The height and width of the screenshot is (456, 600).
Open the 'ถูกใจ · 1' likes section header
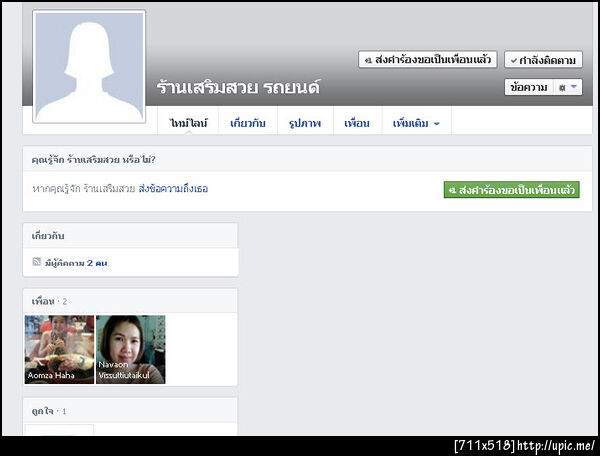[49, 411]
